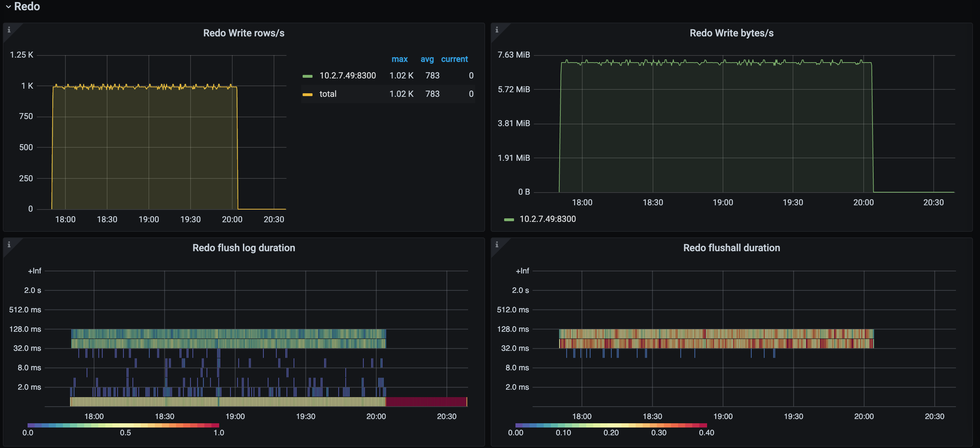980x448 pixels.
Task: Sort legend table by max column
Action: (399, 59)
